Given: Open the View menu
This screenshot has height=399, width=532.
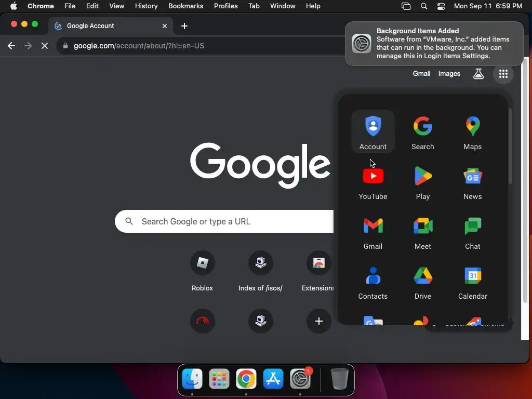Looking at the screenshot, I should [x=117, y=6].
